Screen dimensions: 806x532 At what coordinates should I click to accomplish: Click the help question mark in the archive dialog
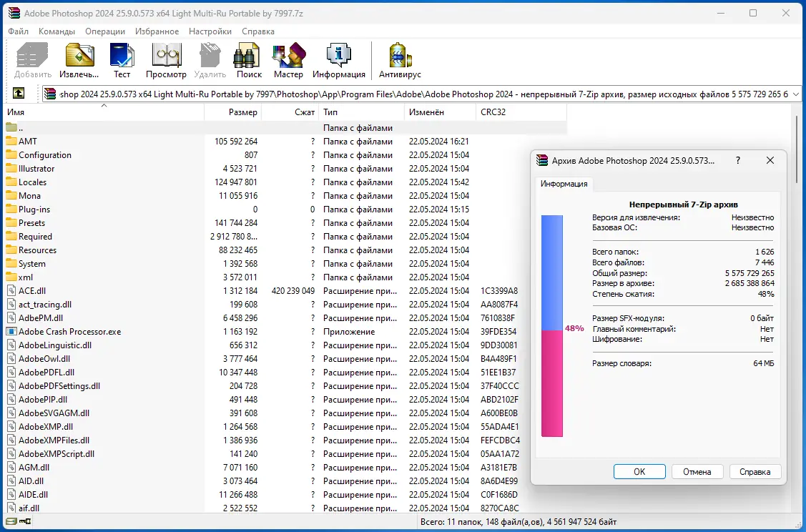coord(738,160)
